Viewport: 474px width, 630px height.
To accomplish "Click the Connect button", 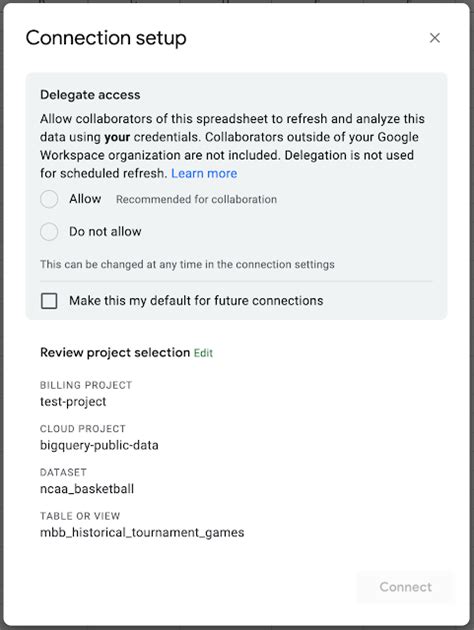I will [405, 587].
